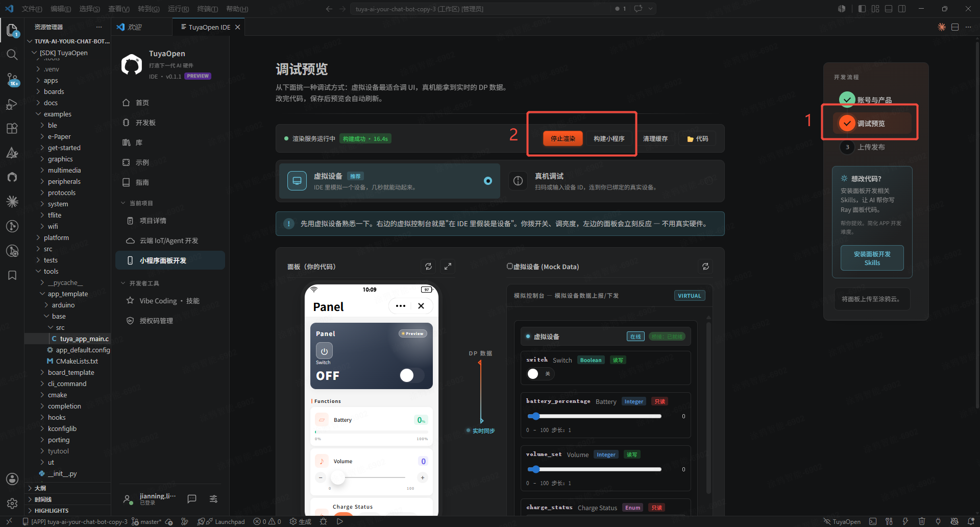Screen dimensions: 980x527
Task: Click the run triangle in status bar
Action: click(340, 521)
